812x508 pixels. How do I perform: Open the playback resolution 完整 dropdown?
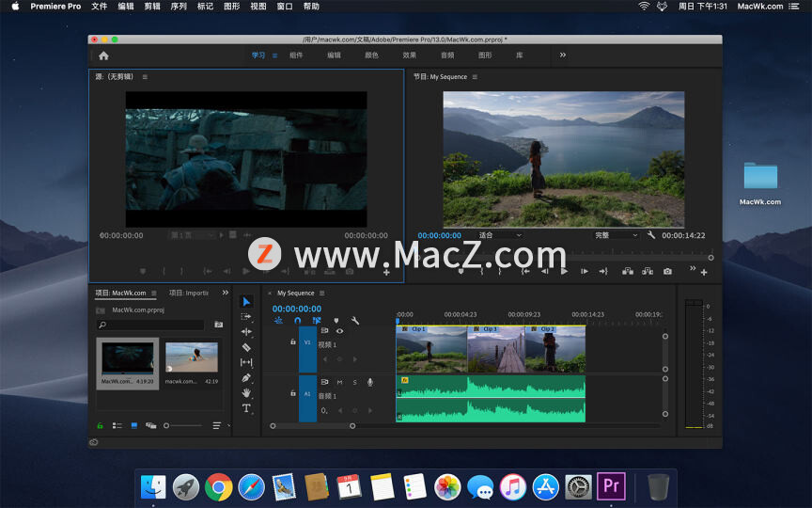[616, 235]
